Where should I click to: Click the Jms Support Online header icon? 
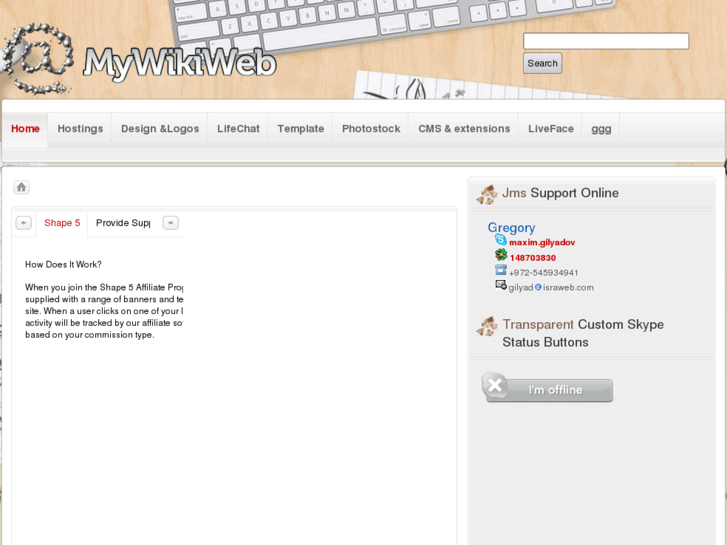487,194
